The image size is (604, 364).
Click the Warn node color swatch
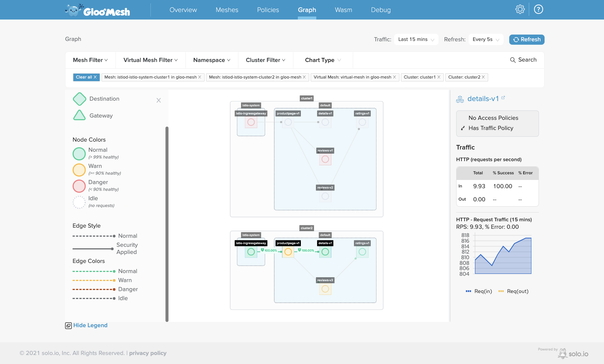pyautogui.click(x=79, y=170)
